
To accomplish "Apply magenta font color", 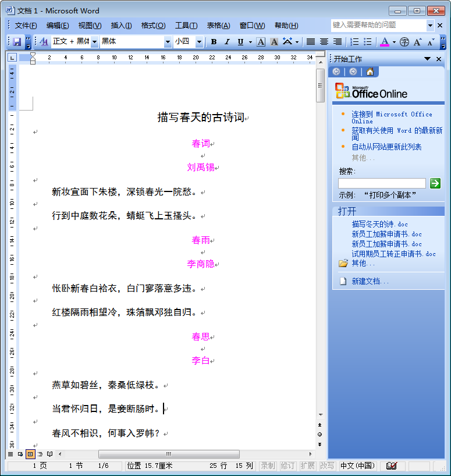I will 385,42.
